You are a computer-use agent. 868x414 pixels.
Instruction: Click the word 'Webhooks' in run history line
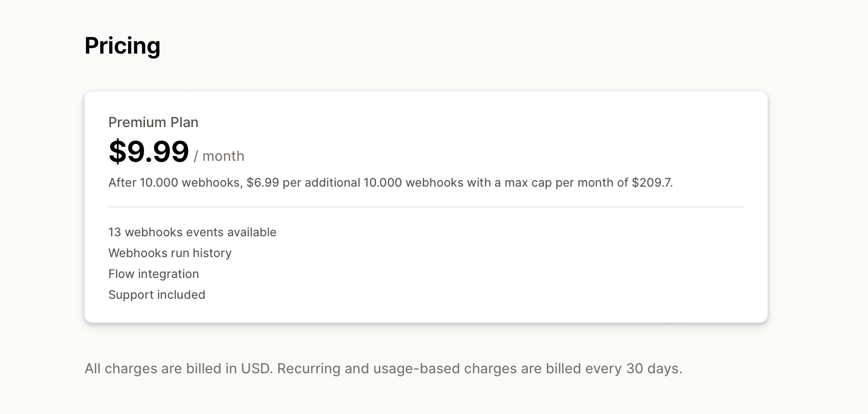coord(138,253)
